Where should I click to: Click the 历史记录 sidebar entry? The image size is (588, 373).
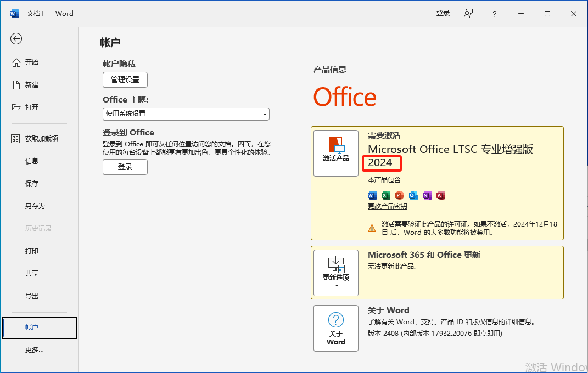pos(40,228)
